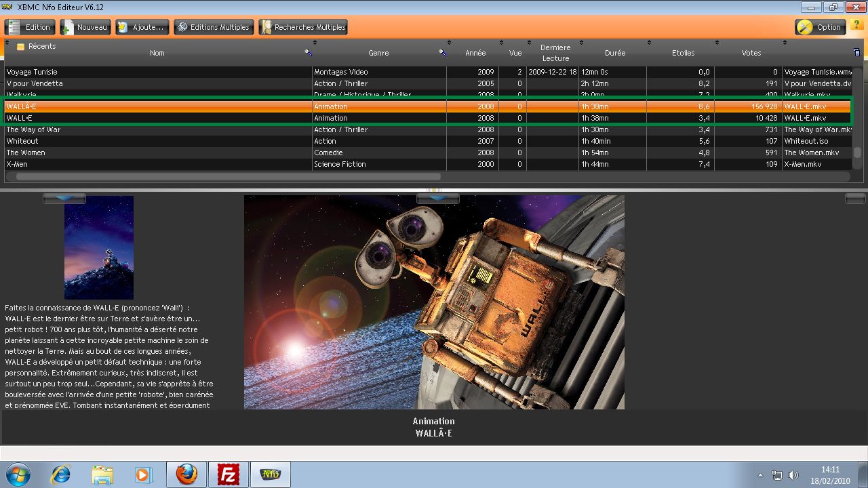
Task: Click the search icon in Genre column
Action: tap(443, 52)
